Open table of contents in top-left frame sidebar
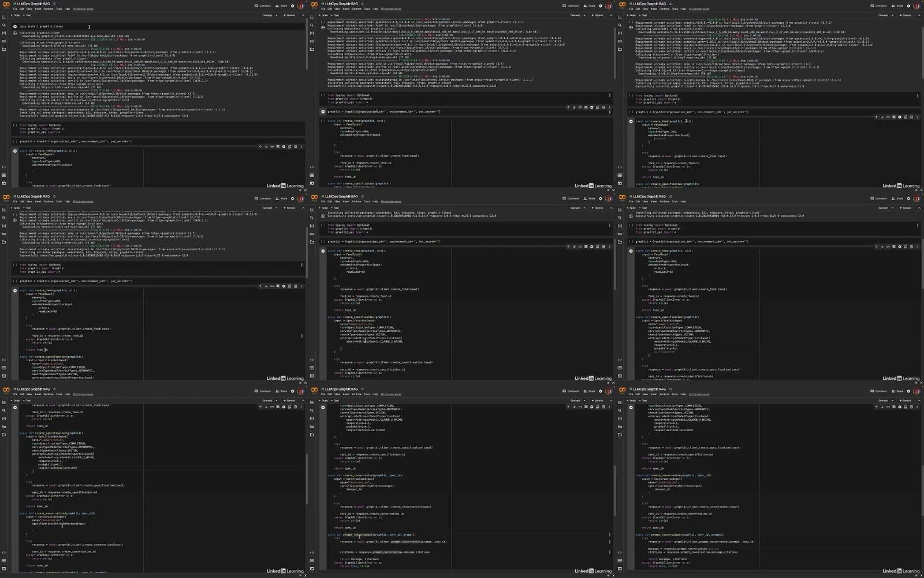This screenshot has height=578, width=924. click(4, 17)
